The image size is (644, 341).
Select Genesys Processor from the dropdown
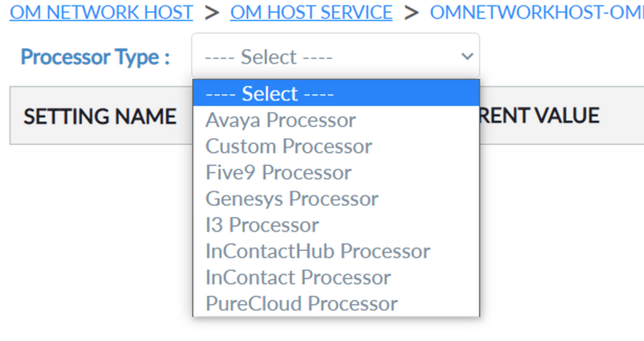coord(336,199)
